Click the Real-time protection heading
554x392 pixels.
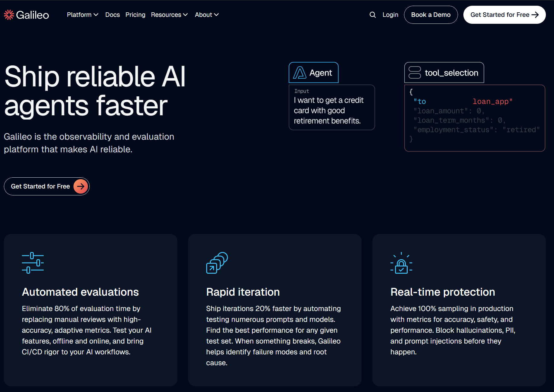[x=443, y=292]
